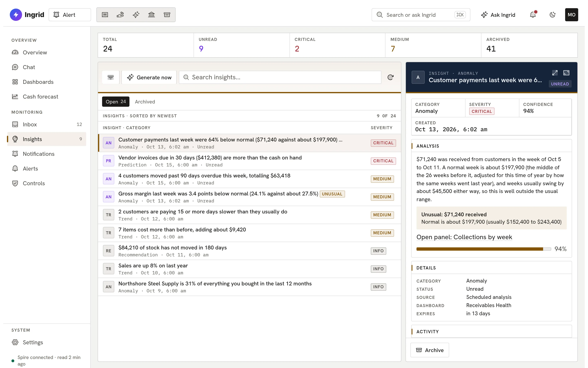The width and height of the screenshot is (588, 368).
Task: Select the Vendor invoices due in 30 days insight
Action: pos(249,161)
